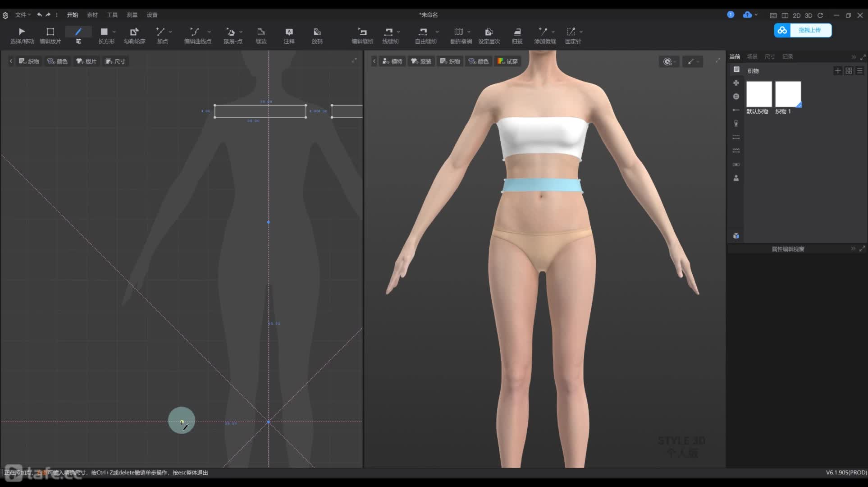Screen dimensions: 868x487
Task: Click the undo arrow in title bar
Action: click(x=40, y=15)
